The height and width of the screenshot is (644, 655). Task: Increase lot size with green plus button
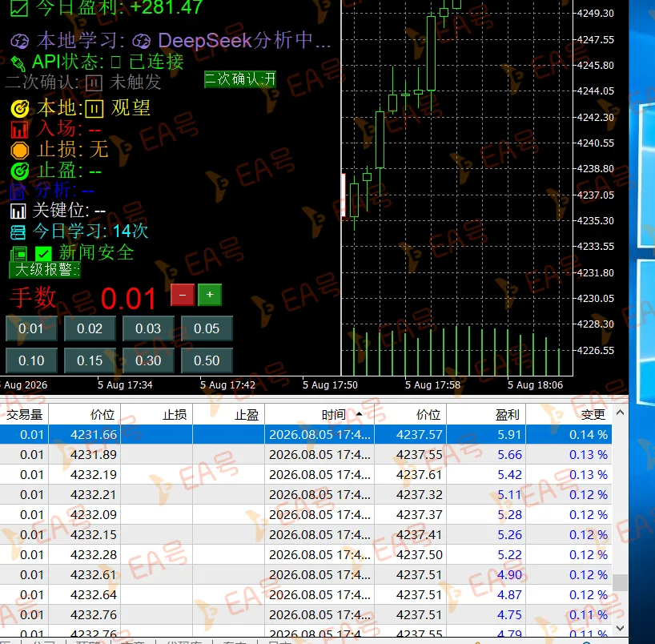(x=210, y=295)
